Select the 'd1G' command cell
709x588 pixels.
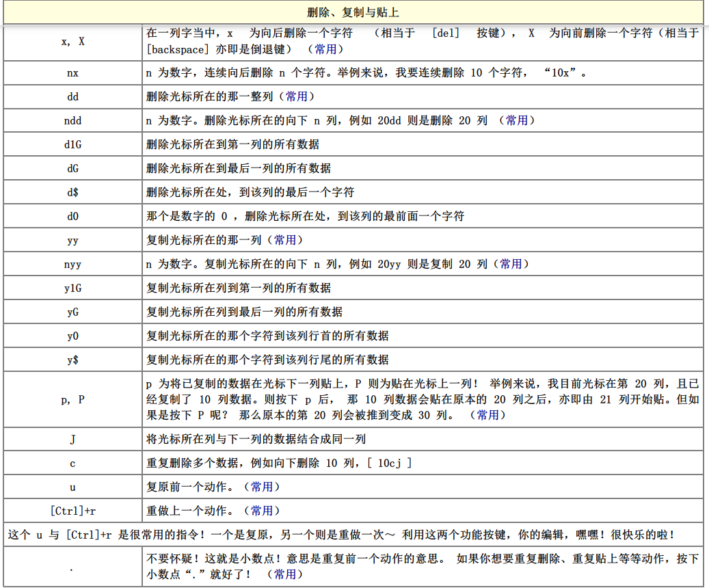click(x=72, y=144)
